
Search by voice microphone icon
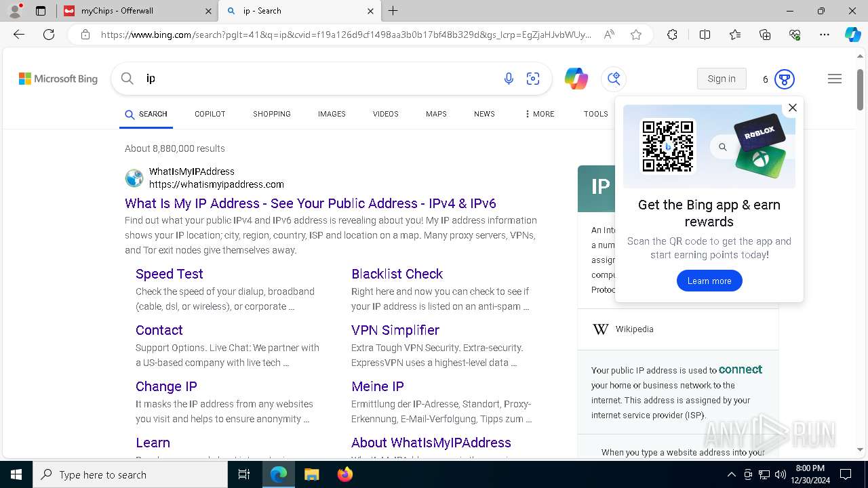click(x=509, y=79)
